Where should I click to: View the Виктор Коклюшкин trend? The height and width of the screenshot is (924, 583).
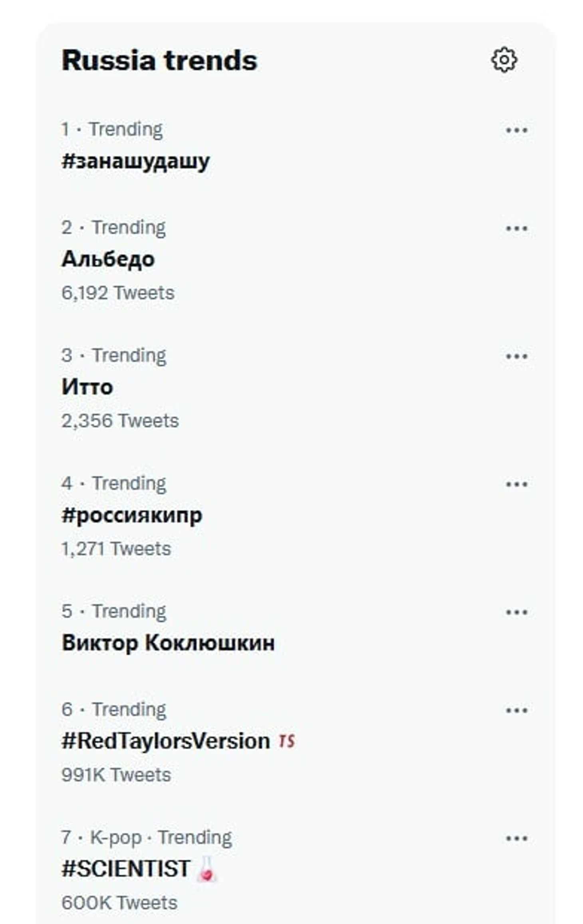click(x=168, y=643)
